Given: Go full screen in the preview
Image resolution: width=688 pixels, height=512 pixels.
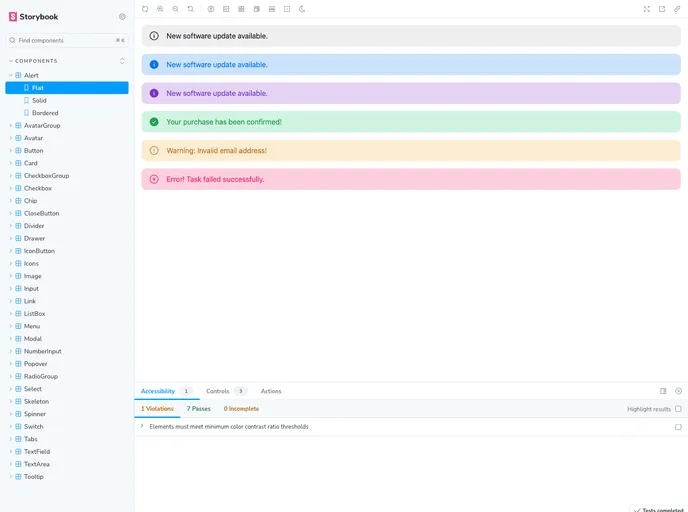Looking at the screenshot, I should pos(647,9).
